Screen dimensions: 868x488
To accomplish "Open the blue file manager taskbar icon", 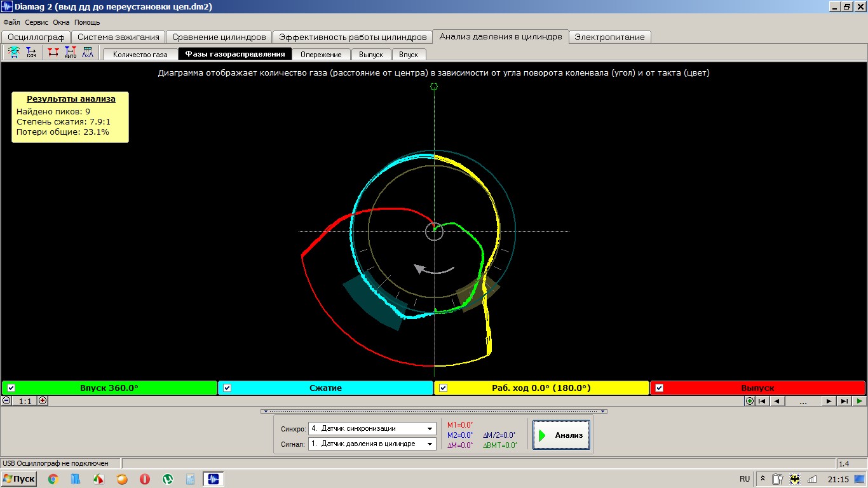I will 75,479.
